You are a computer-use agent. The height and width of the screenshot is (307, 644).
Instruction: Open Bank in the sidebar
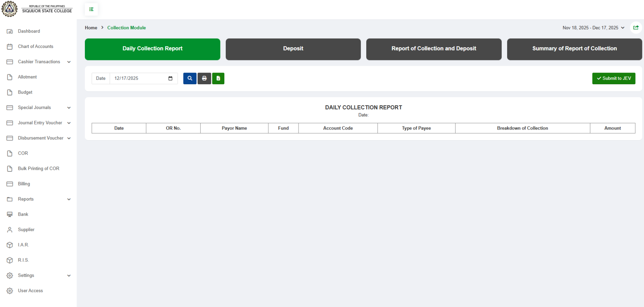(23, 214)
